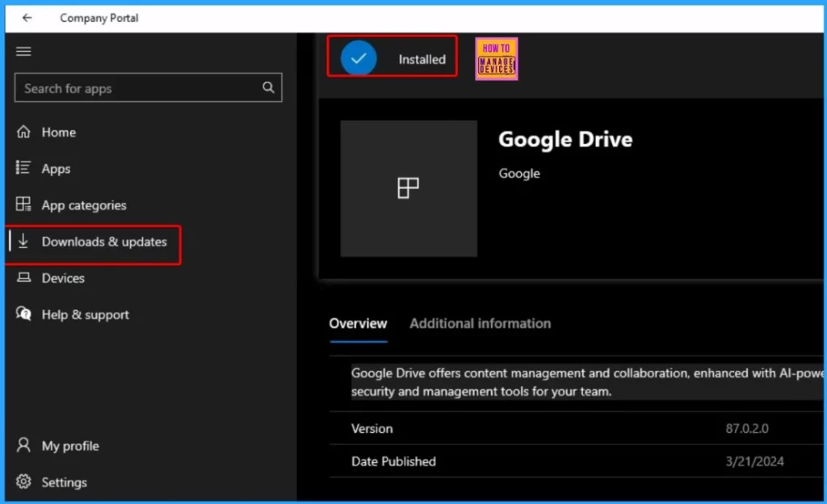
Task: Click the Google publisher name
Action: (519, 174)
